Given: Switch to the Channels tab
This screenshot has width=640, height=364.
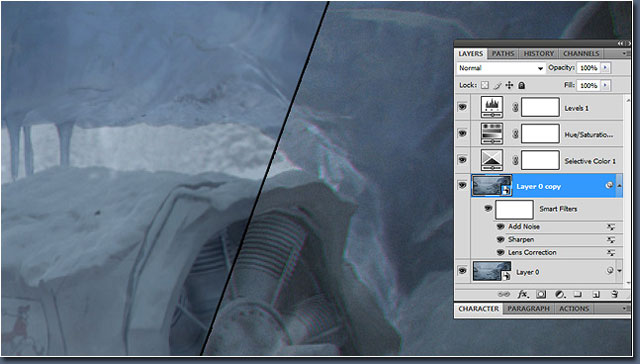Looking at the screenshot, I should [581, 53].
